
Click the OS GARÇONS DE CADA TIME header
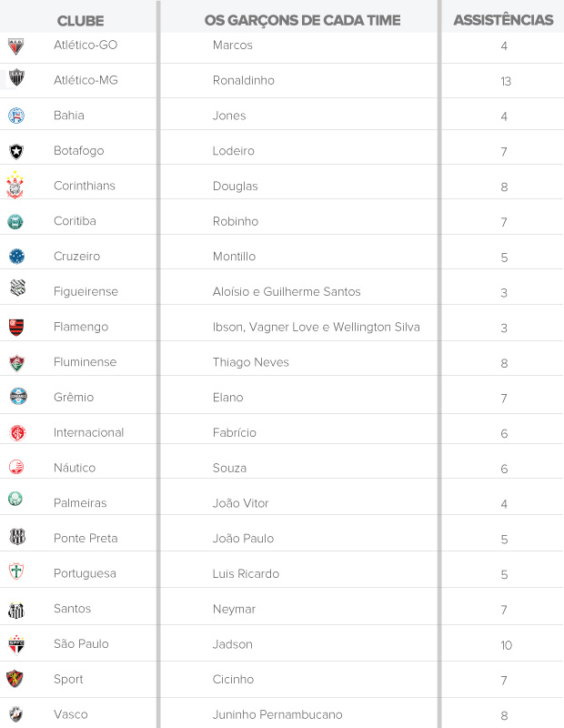(302, 20)
